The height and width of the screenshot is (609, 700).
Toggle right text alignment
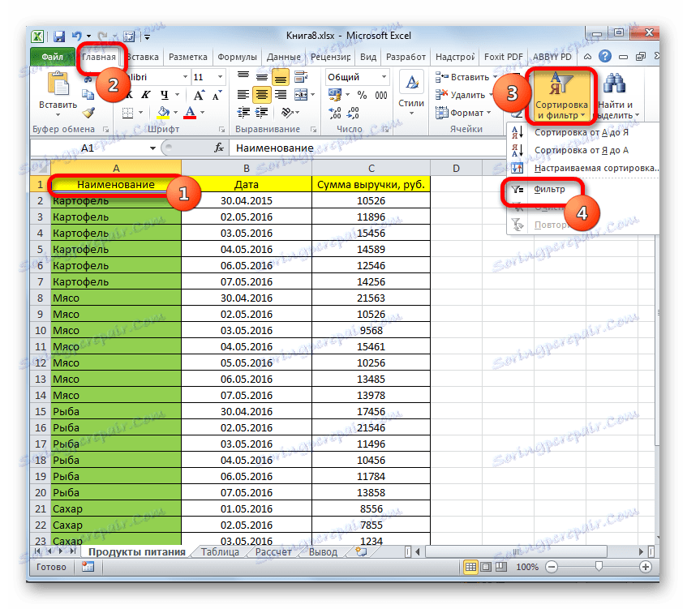point(281,95)
